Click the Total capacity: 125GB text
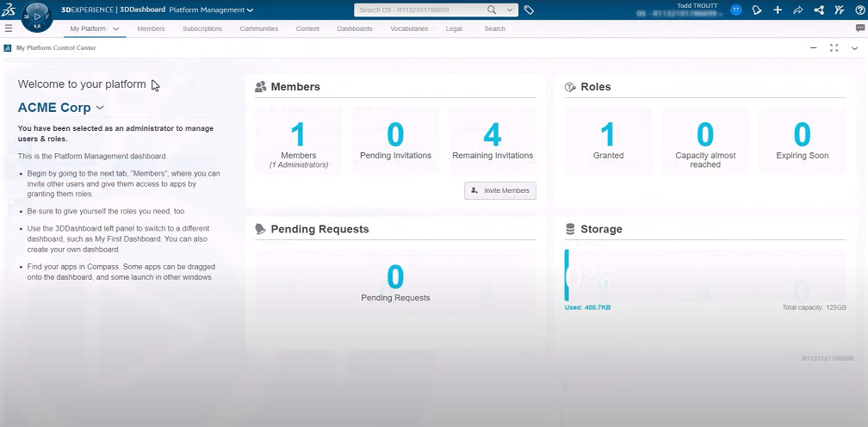Viewport: 868px width, 427px height. click(814, 307)
